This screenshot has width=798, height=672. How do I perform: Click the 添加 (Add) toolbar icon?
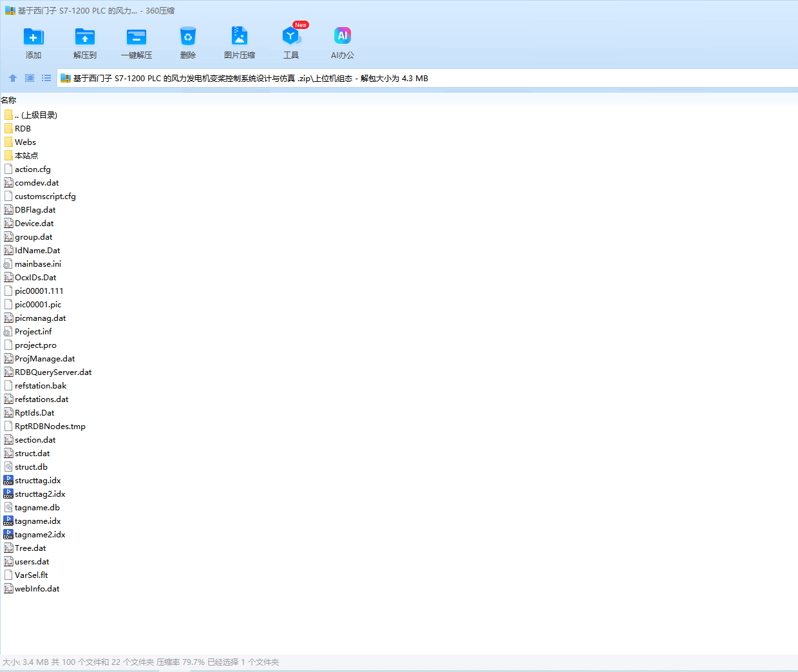[33, 37]
